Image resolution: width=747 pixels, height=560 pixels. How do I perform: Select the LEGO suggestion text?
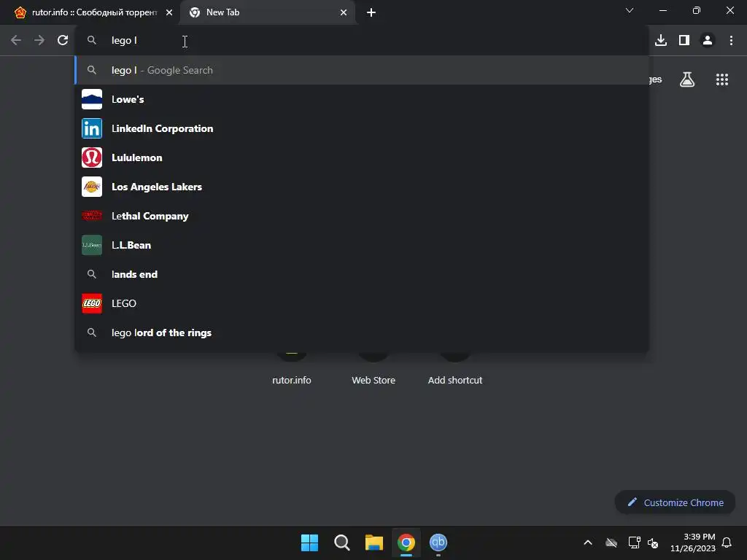point(124,303)
